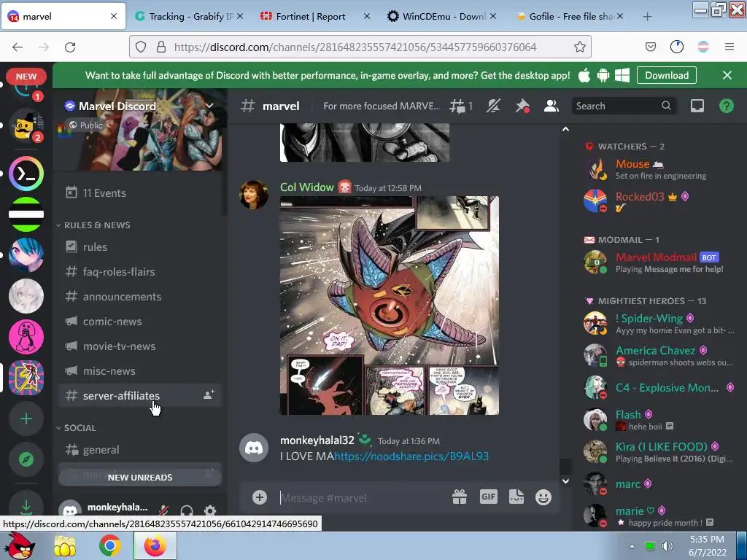Open Chrome from the taskbar

(x=109, y=545)
